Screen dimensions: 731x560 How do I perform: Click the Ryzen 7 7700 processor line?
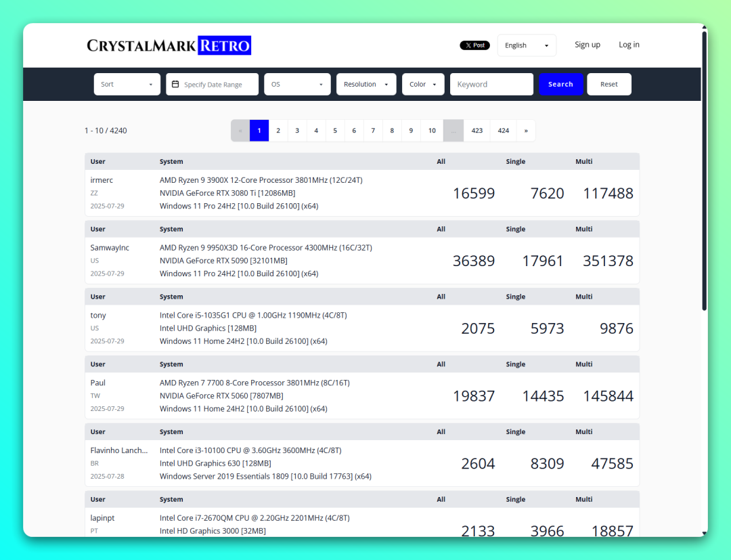click(x=254, y=383)
